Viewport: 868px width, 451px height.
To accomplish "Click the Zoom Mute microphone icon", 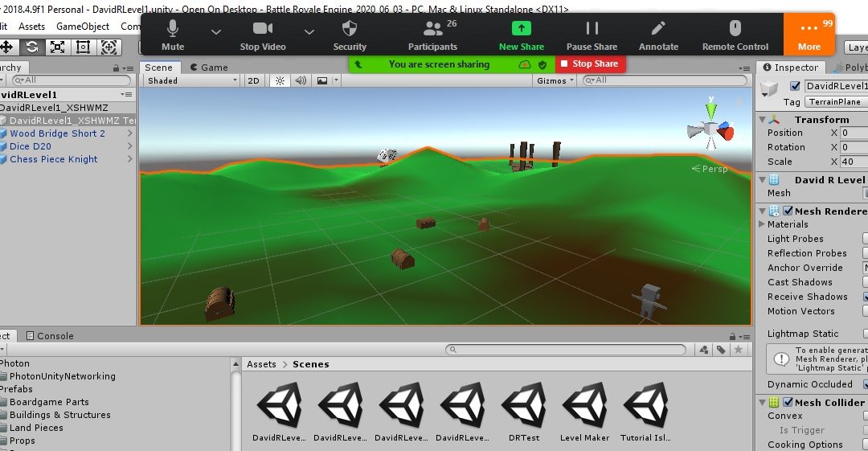I will point(173,28).
